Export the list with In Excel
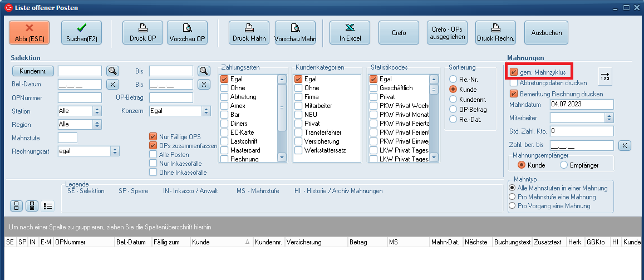Image resolution: width=644 pixels, height=280 pixels. [350, 33]
